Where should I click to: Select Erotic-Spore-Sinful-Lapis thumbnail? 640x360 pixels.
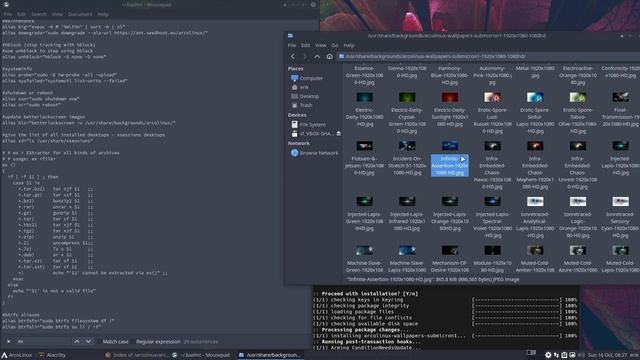pos(535,97)
